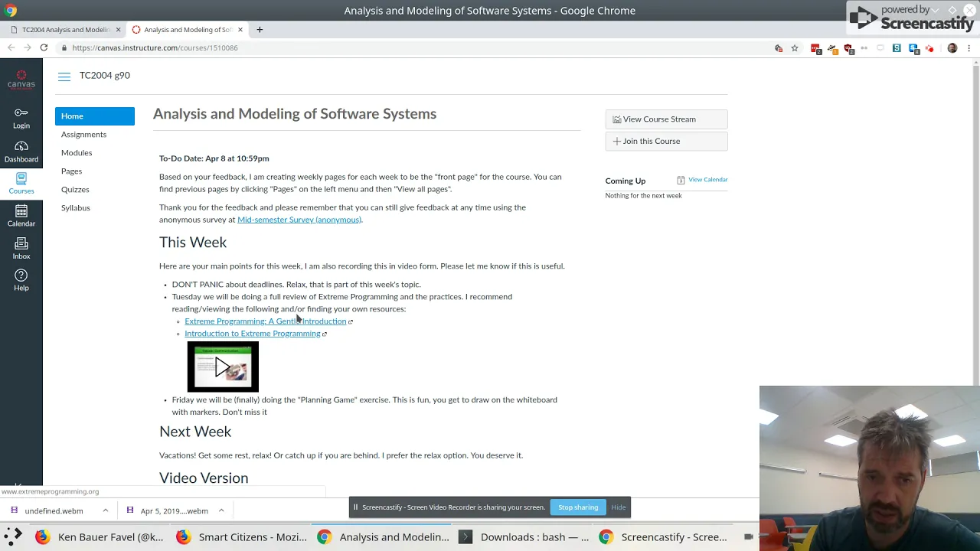Hide the Screencastify sharing notification
980x551 pixels.
coord(618,507)
